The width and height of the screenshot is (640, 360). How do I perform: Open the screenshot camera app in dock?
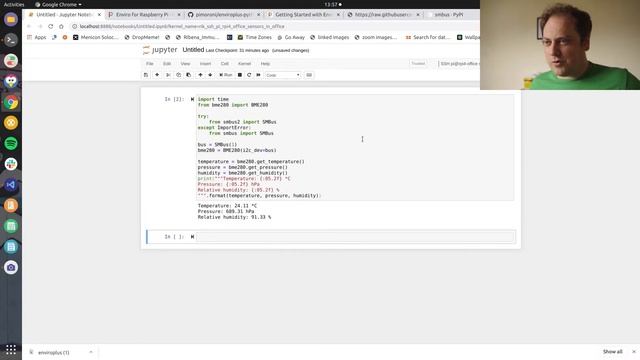[11, 267]
